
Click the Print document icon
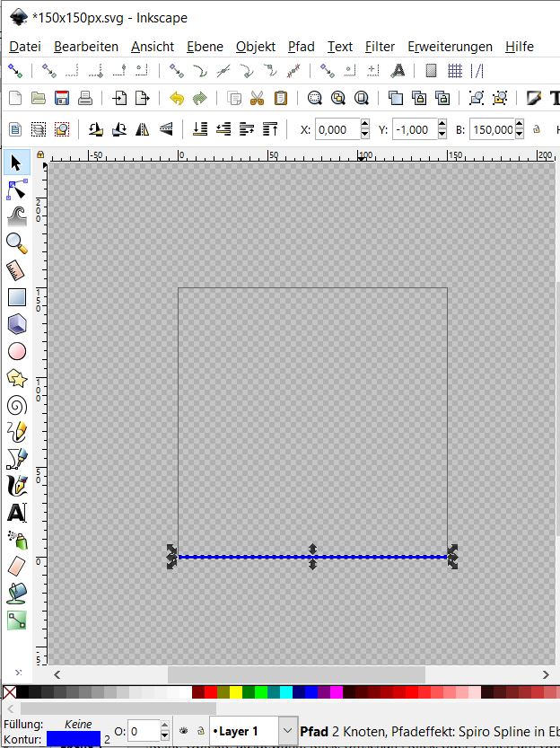pos(85,98)
